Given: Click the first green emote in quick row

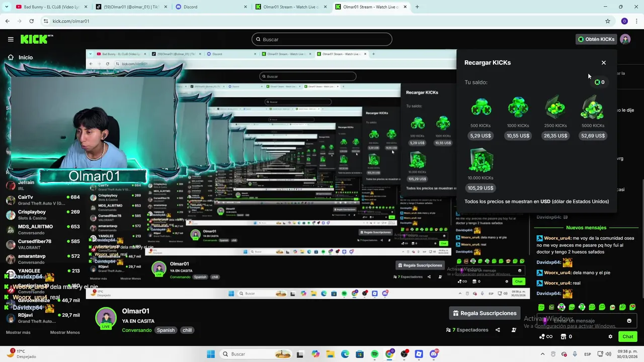Looking at the screenshot, I should [x=541, y=307].
